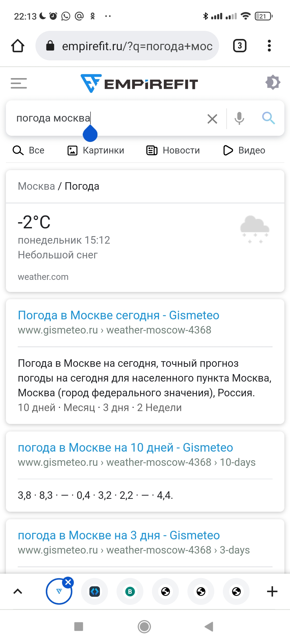
Task: Clear the search query with X
Action: pos(212,119)
